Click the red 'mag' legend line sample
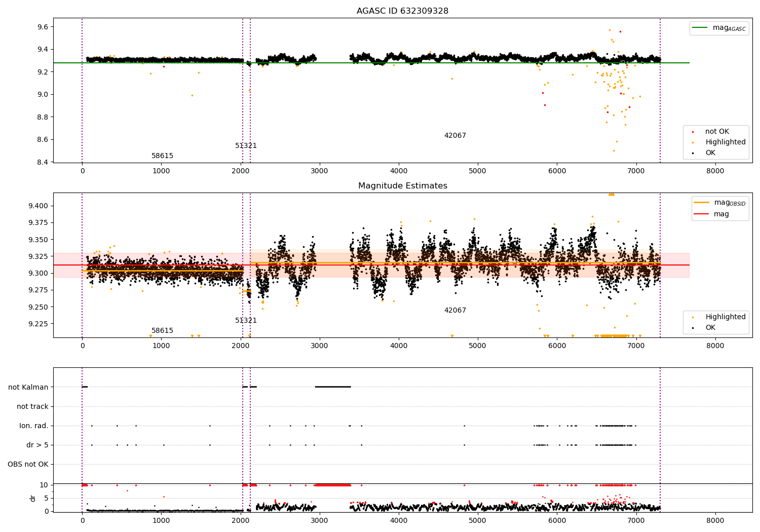 pos(701,214)
